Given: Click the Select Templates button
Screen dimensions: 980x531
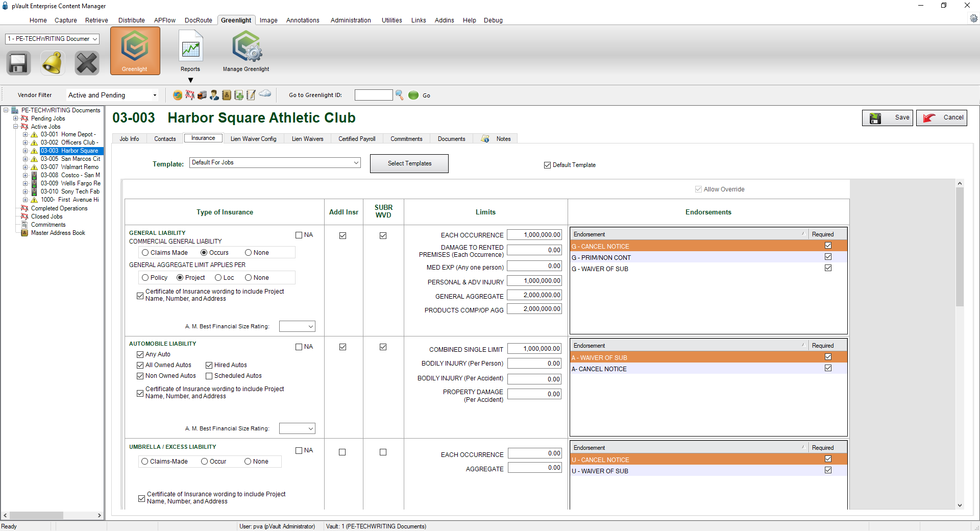Looking at the screenshot, I should (409, 164).
